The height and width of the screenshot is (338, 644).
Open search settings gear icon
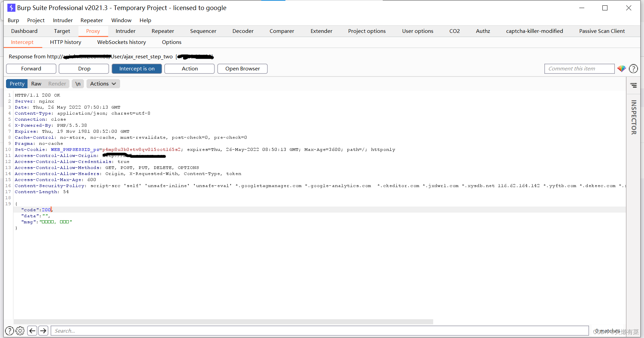point(20,331)
